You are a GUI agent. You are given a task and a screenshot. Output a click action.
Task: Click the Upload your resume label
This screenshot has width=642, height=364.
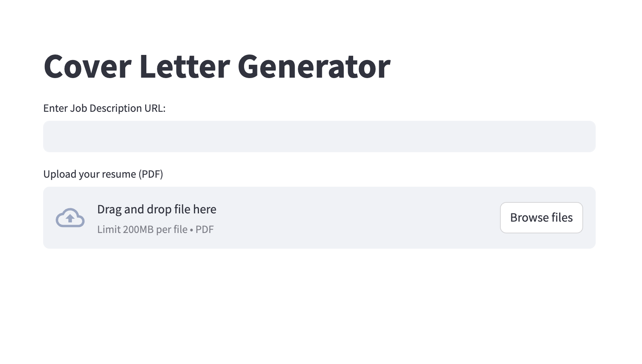(103, 174)
